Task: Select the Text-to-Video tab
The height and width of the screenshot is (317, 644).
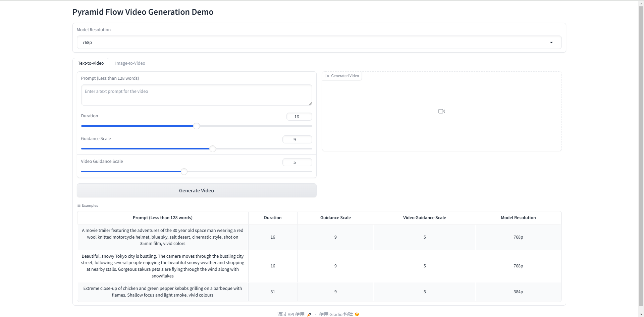Action: 91,63
